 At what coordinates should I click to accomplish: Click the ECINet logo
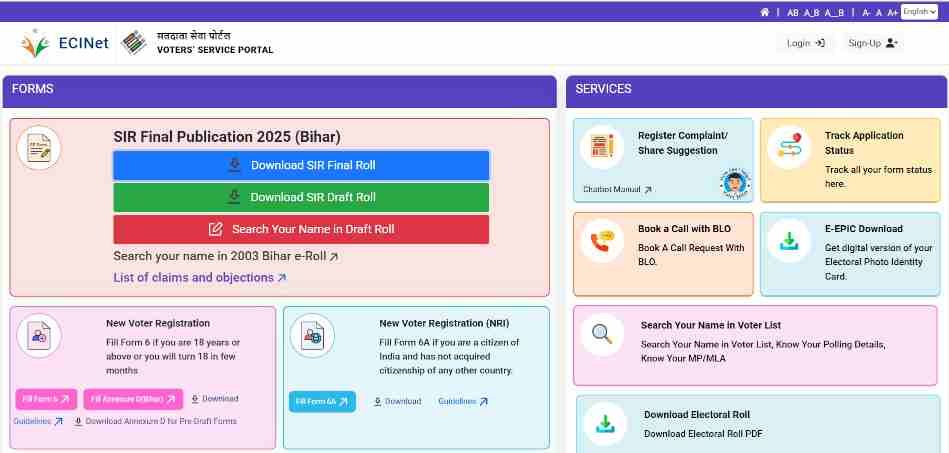click(x=60, y=43)
